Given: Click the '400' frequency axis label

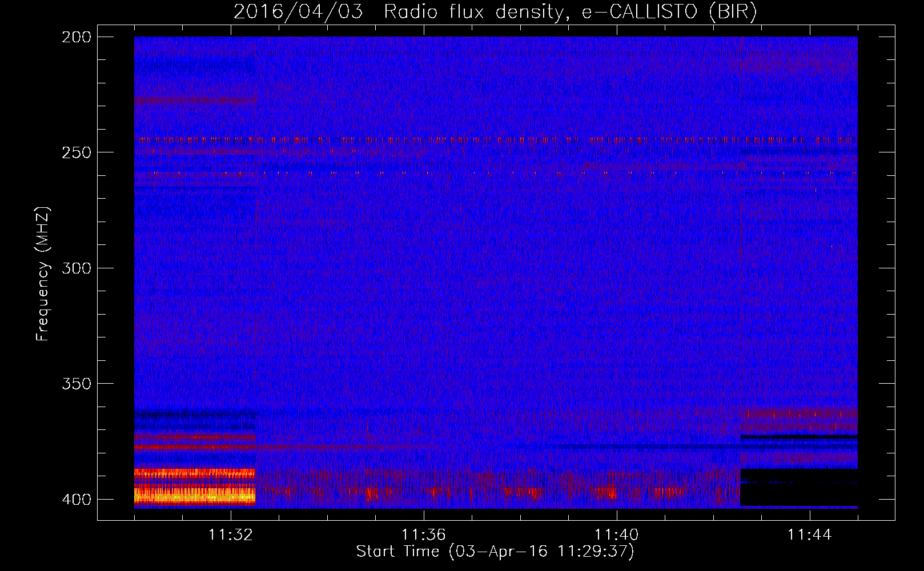Looking at the screenshot, I should 77,499.
